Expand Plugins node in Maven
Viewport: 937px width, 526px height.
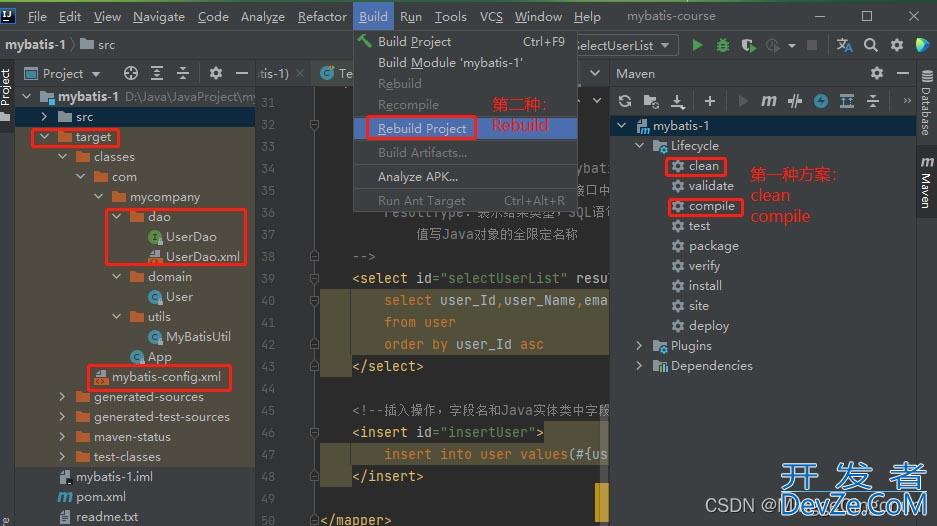tap(639, 345)
